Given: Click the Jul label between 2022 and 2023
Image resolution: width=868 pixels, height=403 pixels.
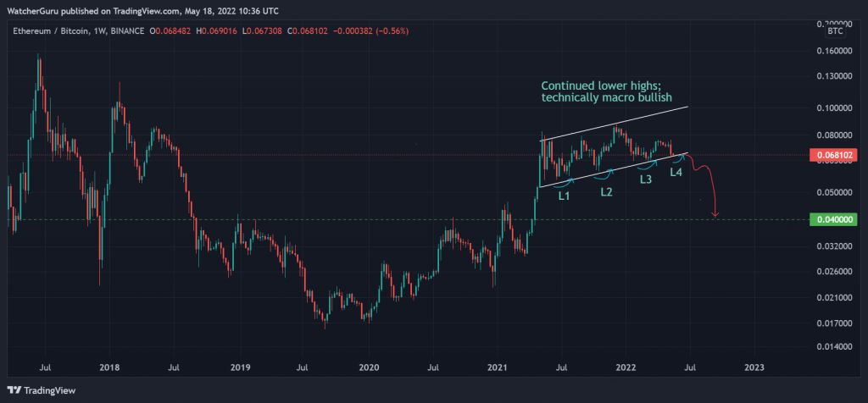Looking at the screenshot, I should [690, 367].
